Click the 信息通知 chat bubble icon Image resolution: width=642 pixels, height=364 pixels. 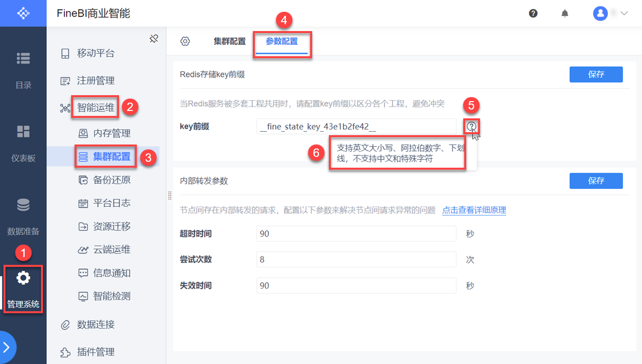click(x=83, y=273)
